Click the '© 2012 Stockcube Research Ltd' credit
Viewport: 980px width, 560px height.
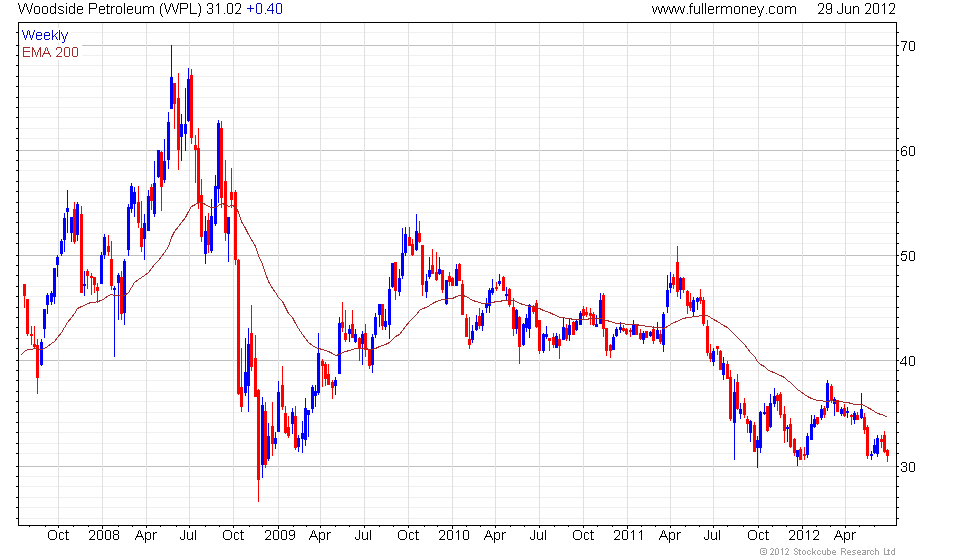pos(828,552)
